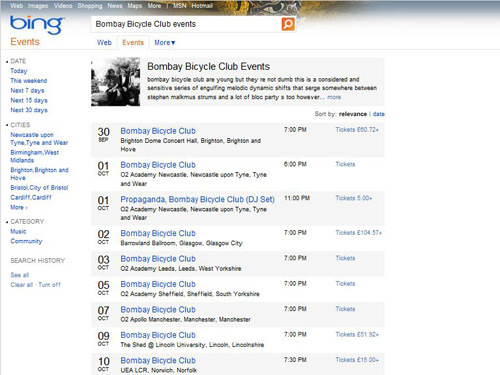Image resolution: width=500 pixels, height=375 pixels.
Task: Open tickets priced £51.92+
Action: click(357, 334)
